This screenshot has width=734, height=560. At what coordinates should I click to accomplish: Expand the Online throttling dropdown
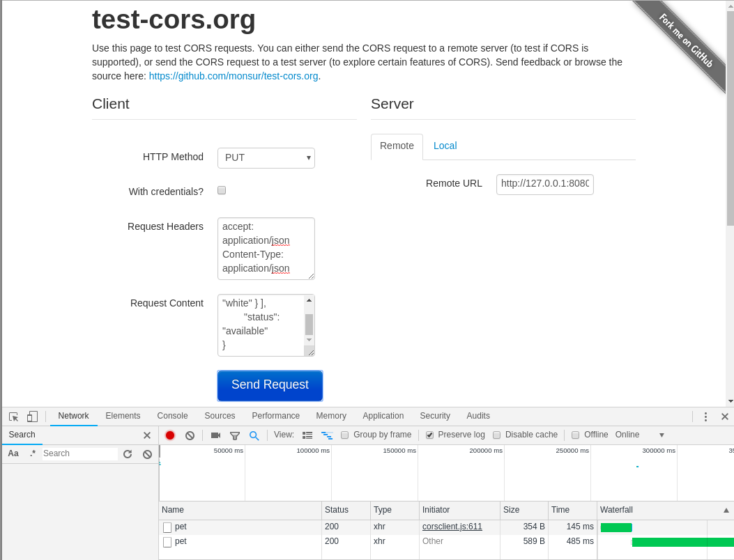(639, 435)
